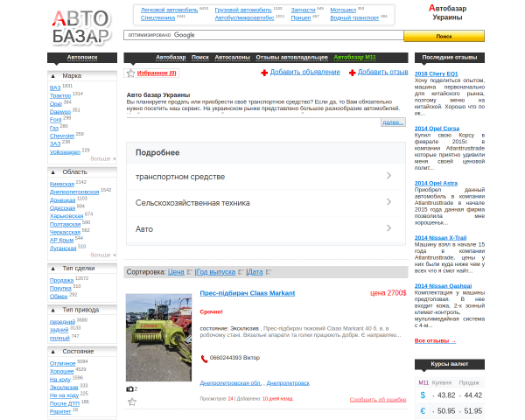Viewport: 525px width, 420px height.
Task: Open the Поиск menu tab
Action: click(x=200, y=57)
